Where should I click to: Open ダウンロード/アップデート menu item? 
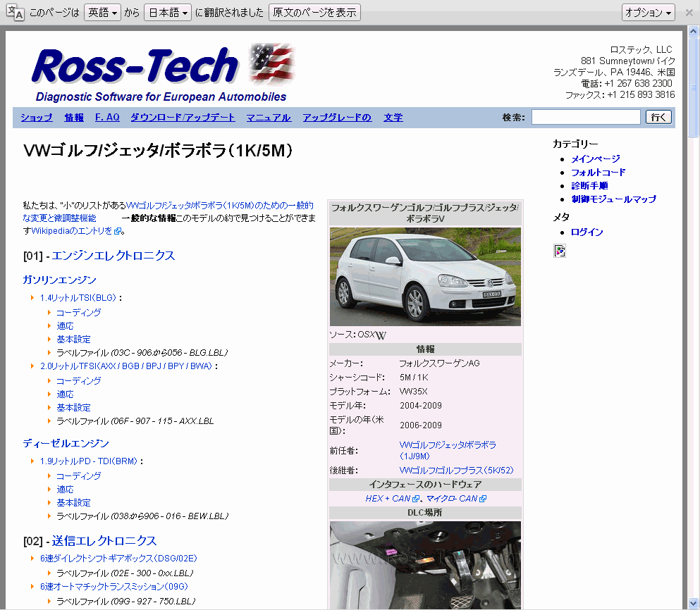click(183, 118)
